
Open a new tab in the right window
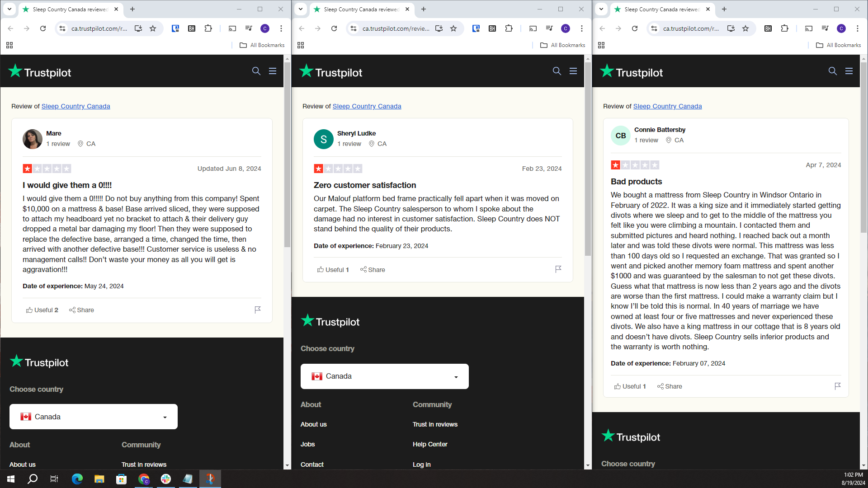click(x=724, y=9)
